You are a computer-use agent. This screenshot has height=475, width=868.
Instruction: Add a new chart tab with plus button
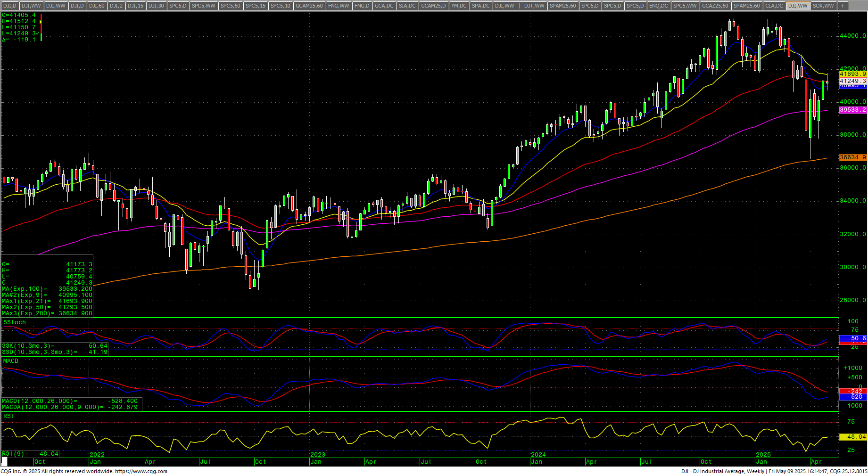tap(843, 6)
